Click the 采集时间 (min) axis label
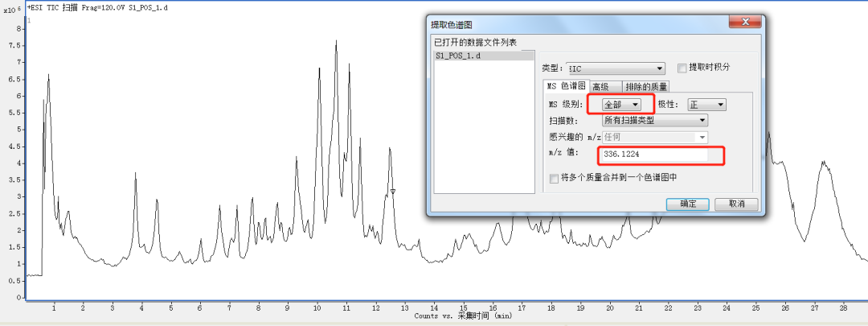 483,316
